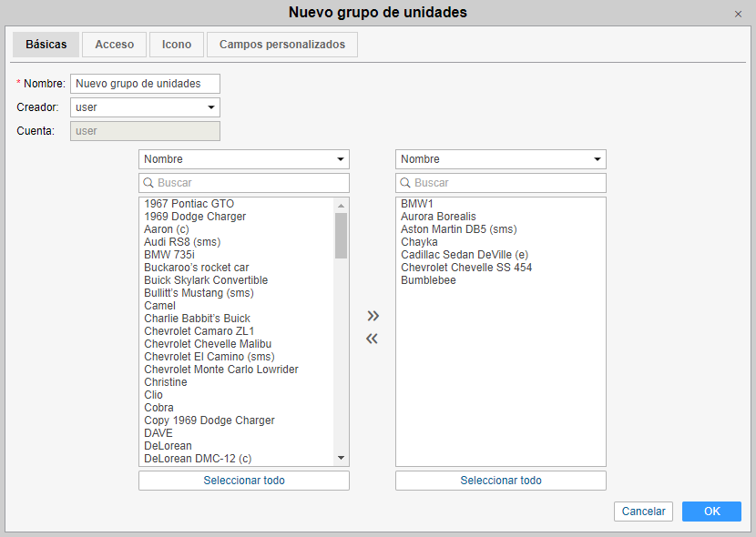Close the Nuevo grupo de unidades dialog
Image resolution: width=756 pixels, height=537 pixels.
pyautogui.click(x=738, y=14)
